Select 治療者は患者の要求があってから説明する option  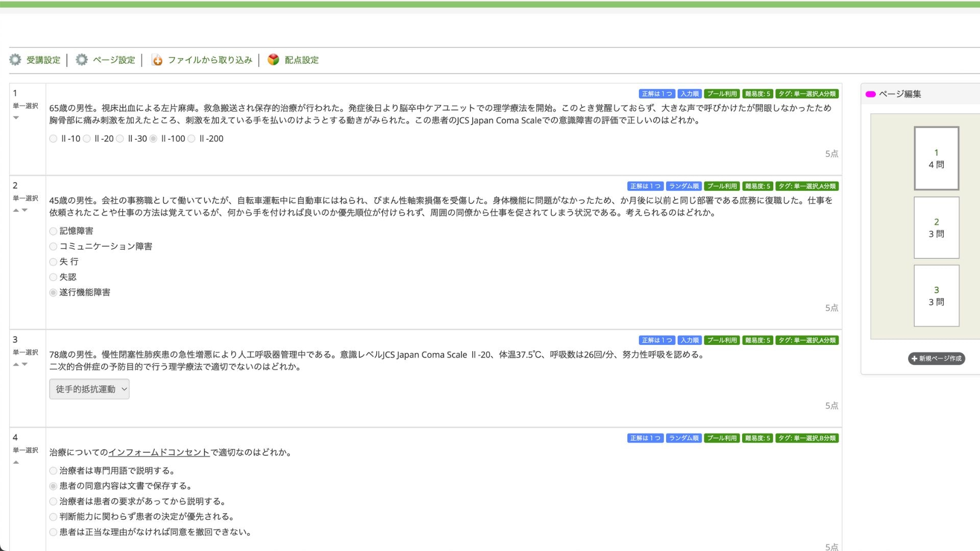point(53,502)
